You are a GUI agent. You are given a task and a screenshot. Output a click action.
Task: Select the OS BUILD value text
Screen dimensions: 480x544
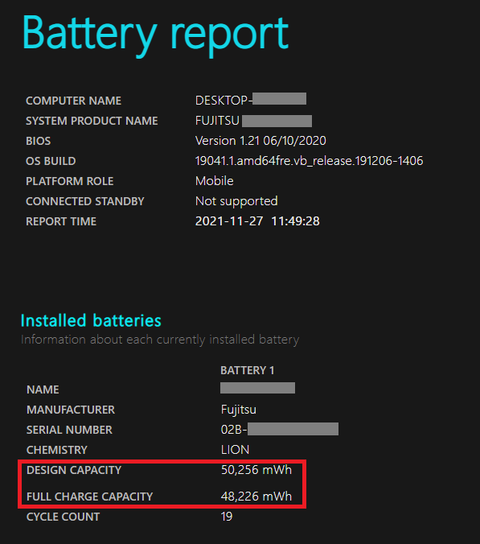tap(309, 161)
